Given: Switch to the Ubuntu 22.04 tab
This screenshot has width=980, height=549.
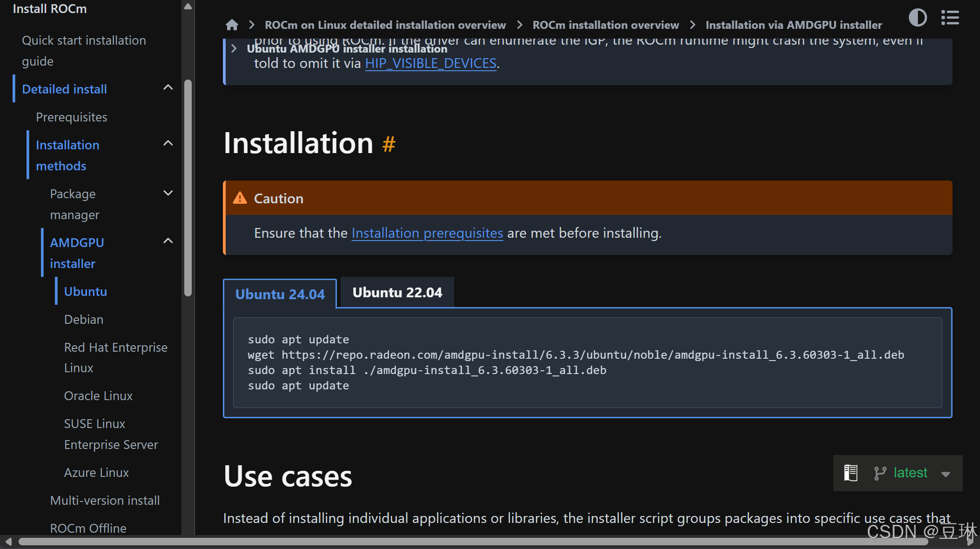Looking at the screenshot, I should (397, 293).
